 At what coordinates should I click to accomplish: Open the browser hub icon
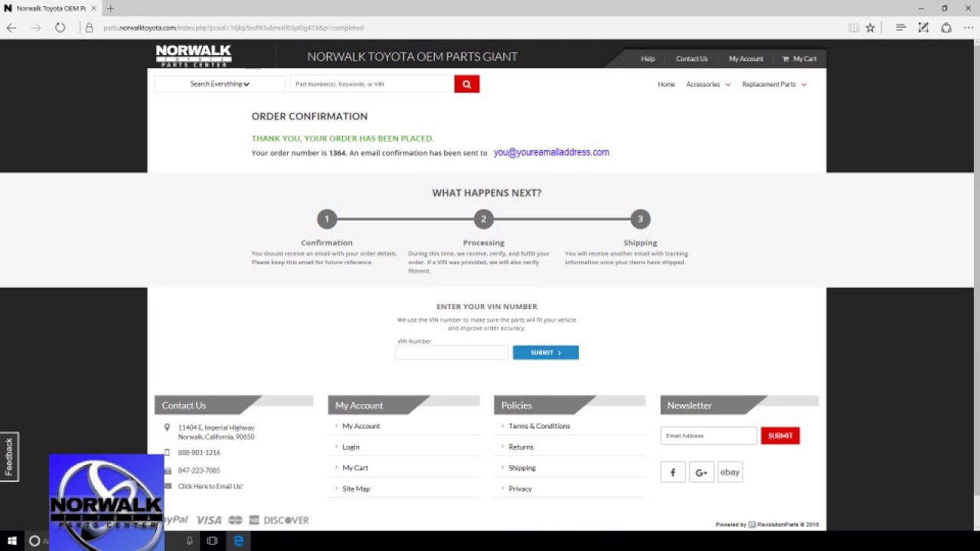(901, 28)
